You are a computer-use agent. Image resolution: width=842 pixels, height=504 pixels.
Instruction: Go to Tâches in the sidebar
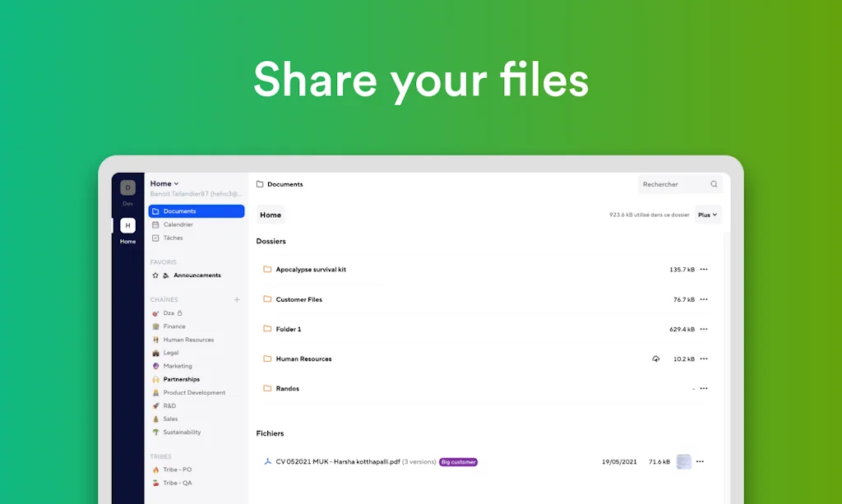point(173,238)
